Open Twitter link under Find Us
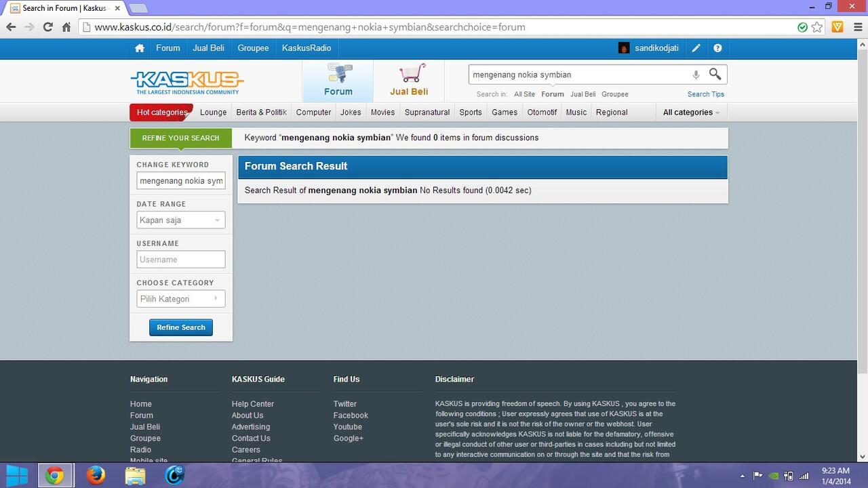Screen dimensions: 868x488 pos(345,404)
